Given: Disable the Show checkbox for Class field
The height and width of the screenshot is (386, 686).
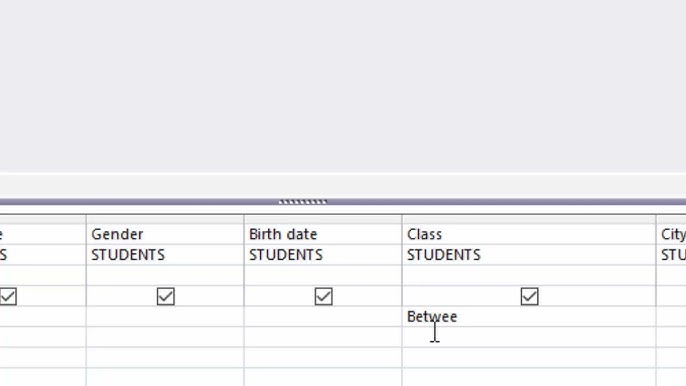Looking at the screenshot, I should pos(529,296).
